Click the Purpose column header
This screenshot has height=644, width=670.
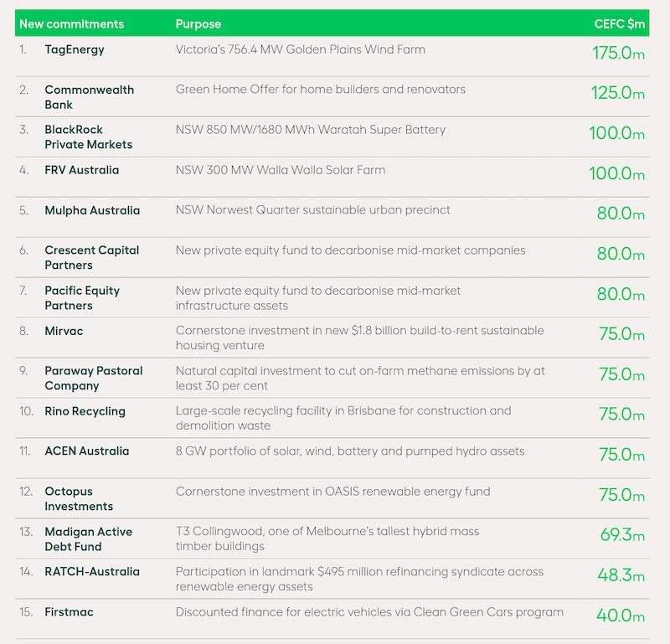[x=198, y=24]
